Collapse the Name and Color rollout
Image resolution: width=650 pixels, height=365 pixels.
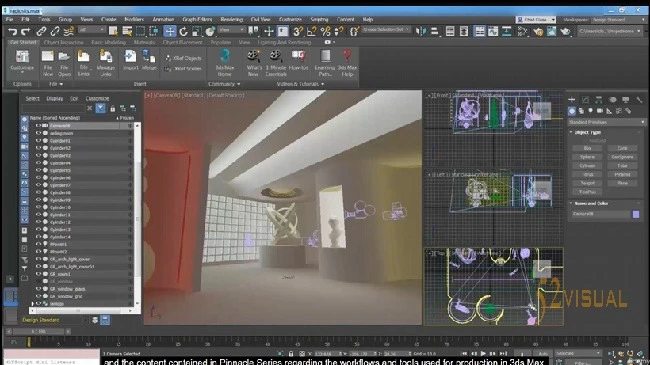tap(571, 203)
